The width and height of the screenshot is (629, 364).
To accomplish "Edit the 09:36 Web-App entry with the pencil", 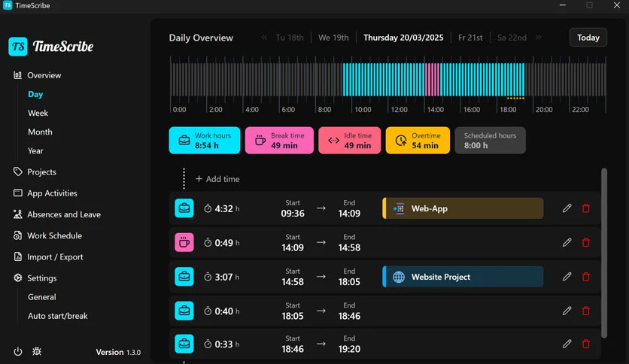I will (567, 208).
